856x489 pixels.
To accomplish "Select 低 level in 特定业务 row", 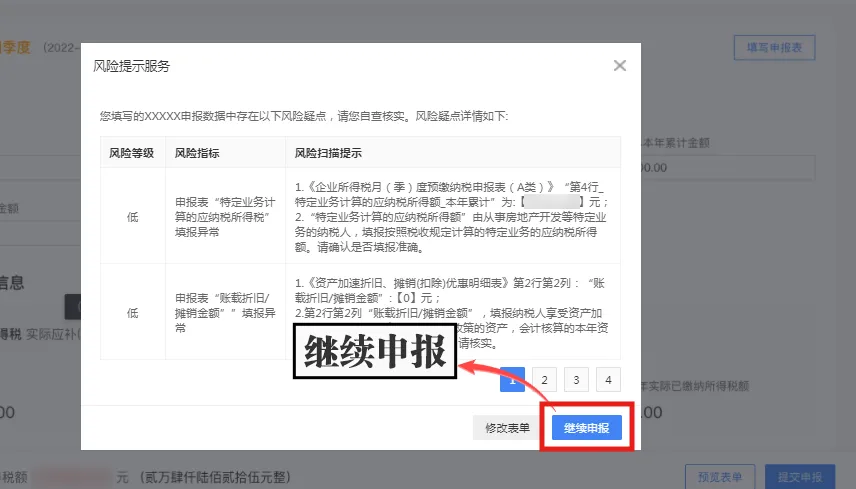I will (133, 217).
